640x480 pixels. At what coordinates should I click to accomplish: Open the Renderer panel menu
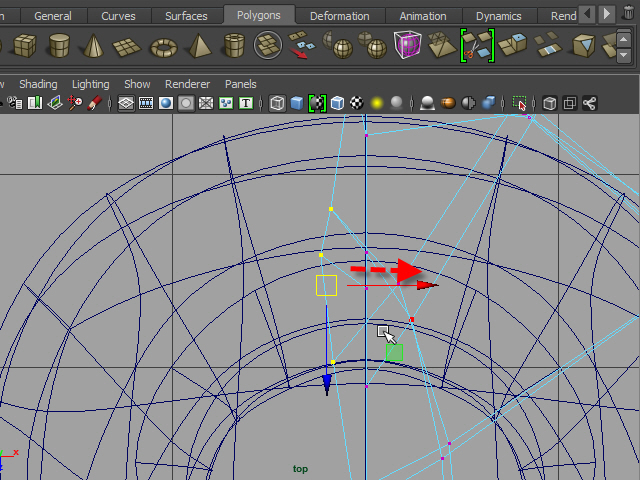click(187, 84)
